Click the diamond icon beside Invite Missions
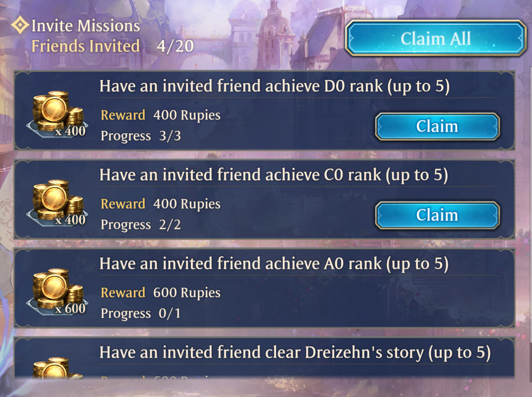Viewport: 532px width, 397px height. coord(20,25)
